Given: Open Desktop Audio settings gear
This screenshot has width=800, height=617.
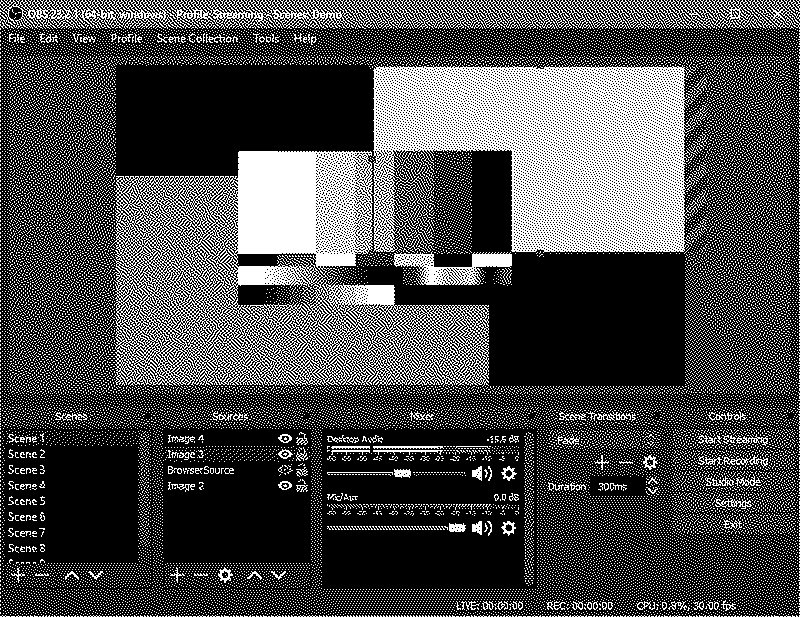Looking at the screenshot, I should coord(508,473).
